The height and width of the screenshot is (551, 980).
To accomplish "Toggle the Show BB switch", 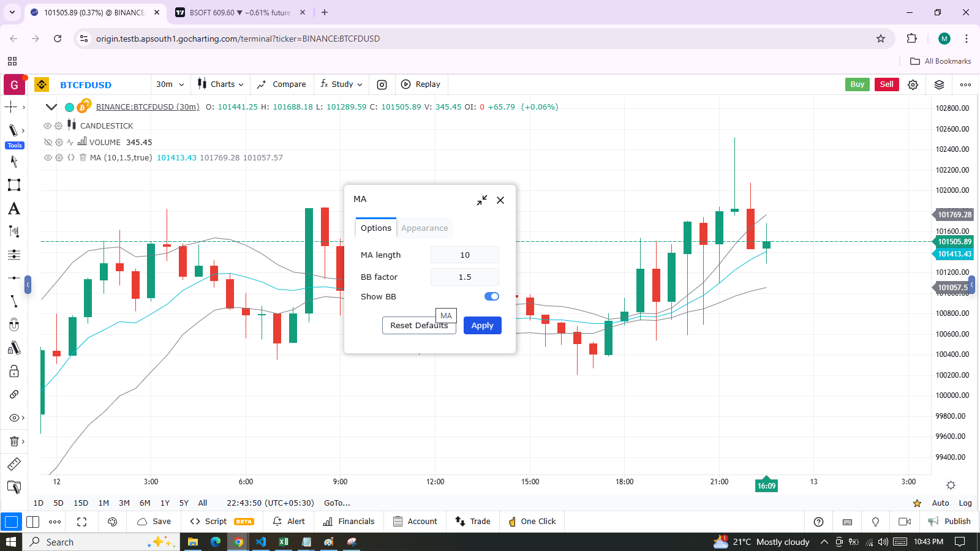I will point(491,296).
